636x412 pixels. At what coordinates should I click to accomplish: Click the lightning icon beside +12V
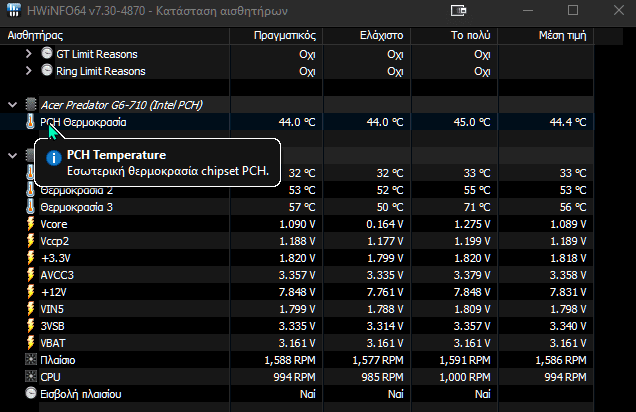(x=30, y=292)
